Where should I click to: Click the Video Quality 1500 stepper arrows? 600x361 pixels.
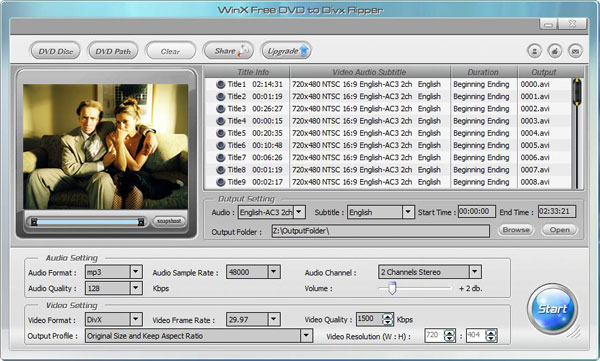coord(388,319)
